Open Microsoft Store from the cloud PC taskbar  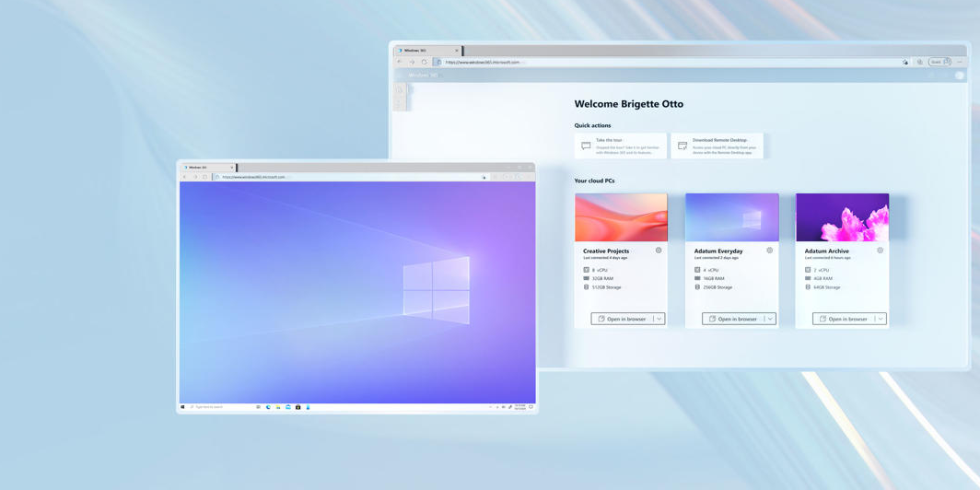point(297,407)
